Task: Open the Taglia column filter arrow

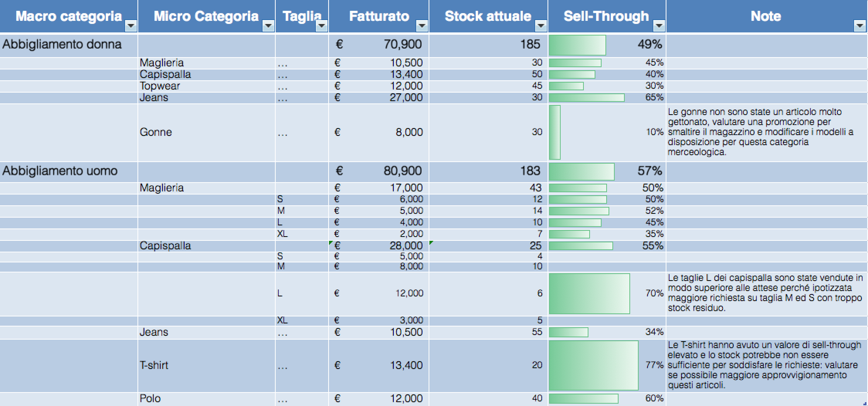Action: pyautogui.click(x=322, y=26)
